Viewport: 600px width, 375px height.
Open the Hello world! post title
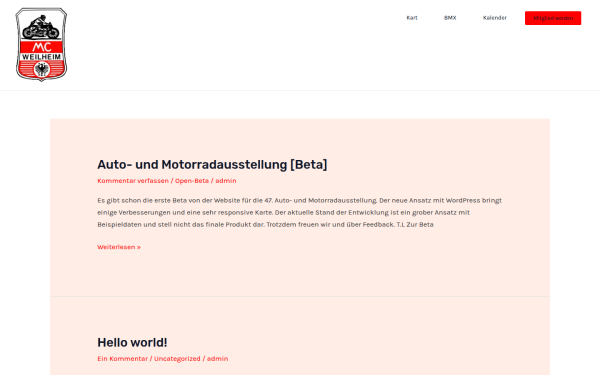click(x=132, y=342)
